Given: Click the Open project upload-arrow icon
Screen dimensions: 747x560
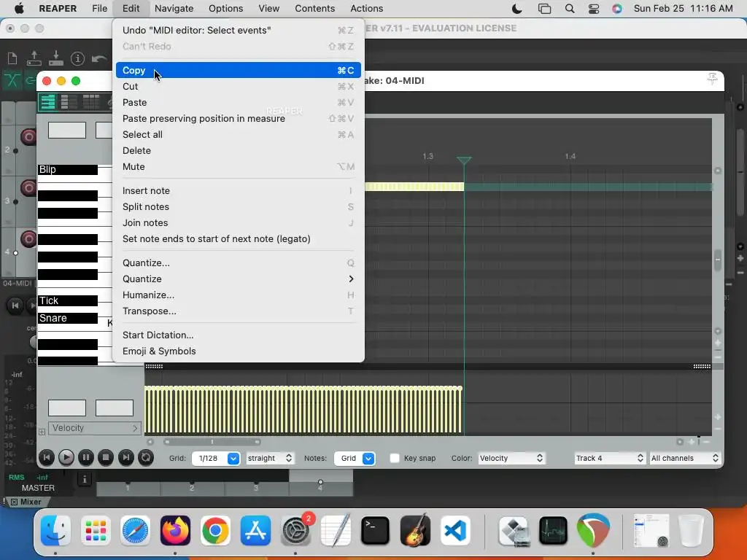Looking at the screenshot, I should click(x=34, y=58).
